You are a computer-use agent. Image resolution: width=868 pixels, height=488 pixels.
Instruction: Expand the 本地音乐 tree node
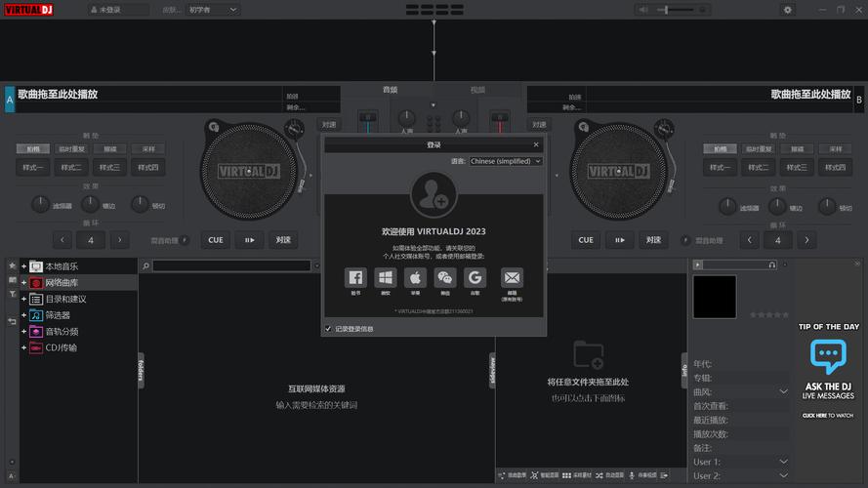pyautogui.click(x=23, y=266)
